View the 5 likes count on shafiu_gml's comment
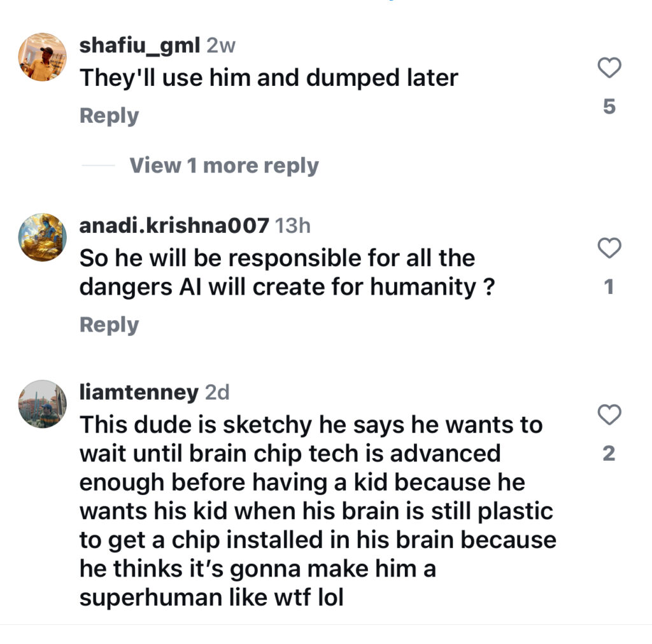 coord(609,106)
